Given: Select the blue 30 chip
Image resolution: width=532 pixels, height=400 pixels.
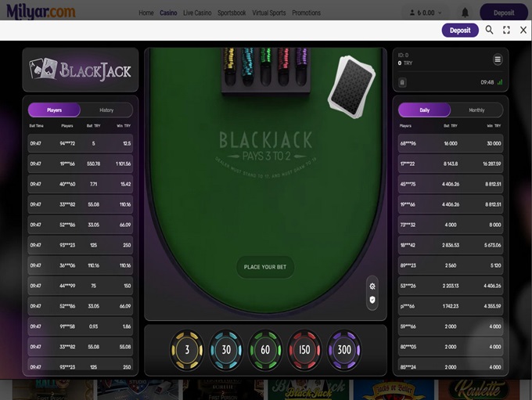Looking at the screenshot, I should coord(226,350).
